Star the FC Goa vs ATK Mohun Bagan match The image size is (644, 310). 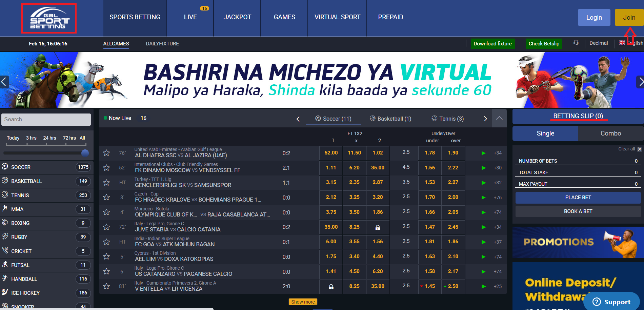click(106, 242)
